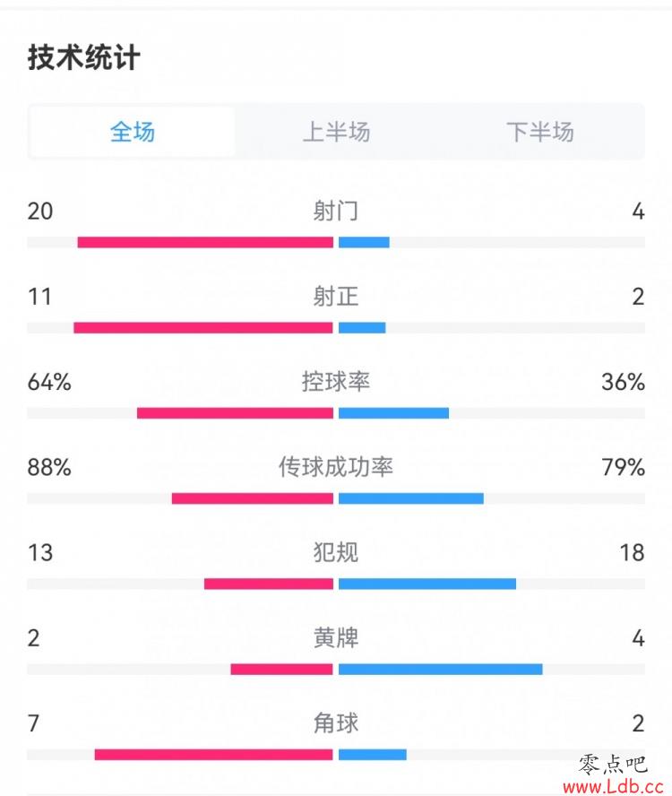This screenshot has width=672, height=796.
Task: Click the red 射门 bar
Action: [x=205, y=242]
